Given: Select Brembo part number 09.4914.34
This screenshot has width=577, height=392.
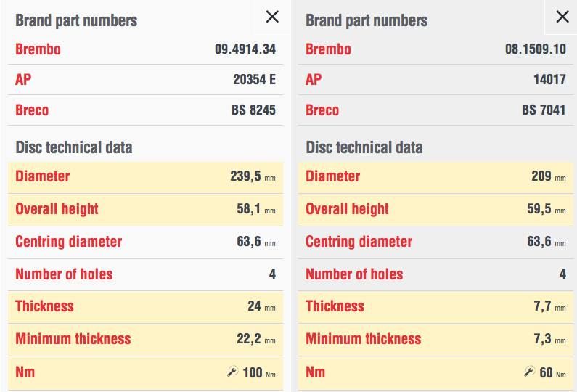Looking at the screenshot, I should pos(245,49).
